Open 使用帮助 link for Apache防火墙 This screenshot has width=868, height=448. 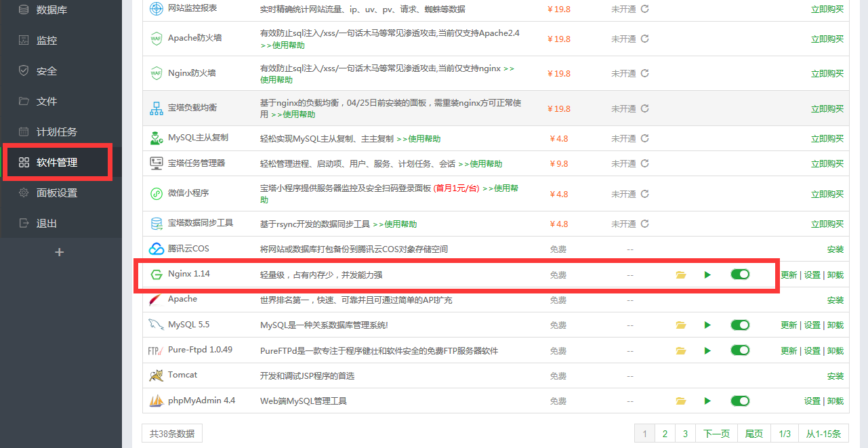click(x=283, y=45)
